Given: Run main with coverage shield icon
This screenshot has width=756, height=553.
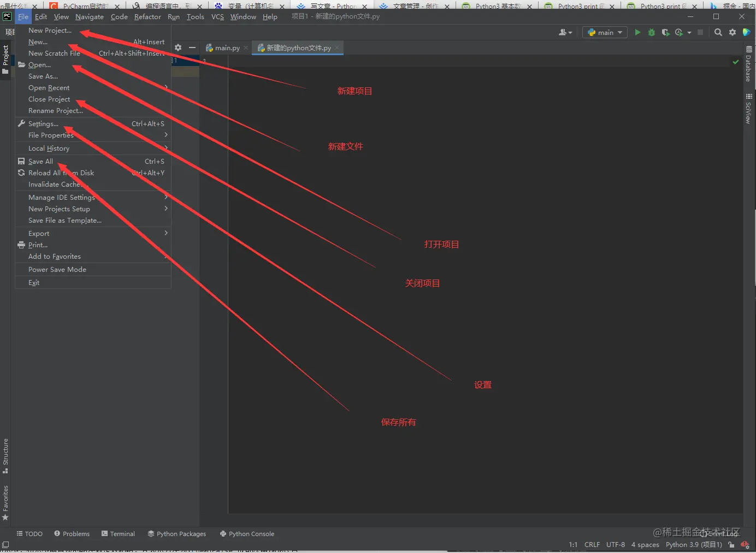Looking at the screenshot, I should (665, 33).
